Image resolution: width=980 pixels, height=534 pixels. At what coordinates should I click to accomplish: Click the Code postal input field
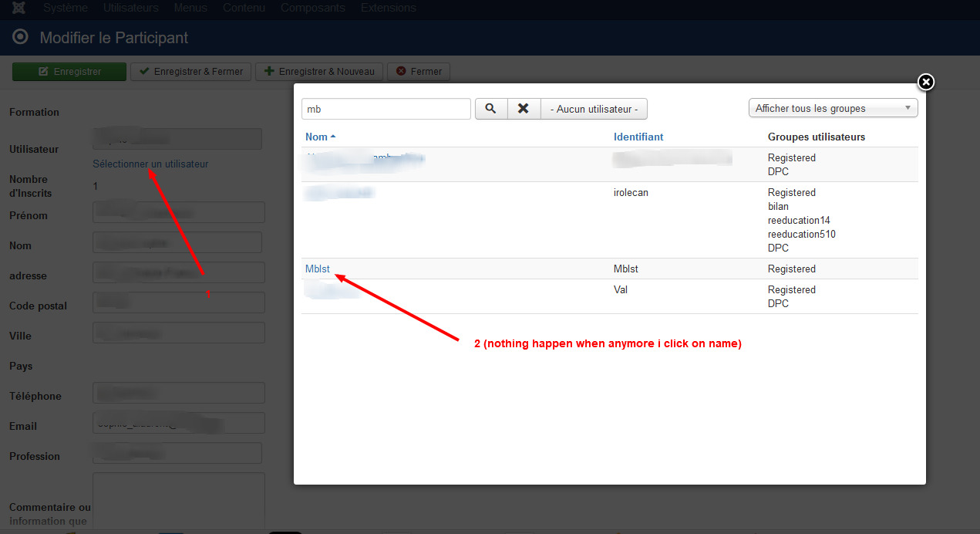click(x=178, y=302)
